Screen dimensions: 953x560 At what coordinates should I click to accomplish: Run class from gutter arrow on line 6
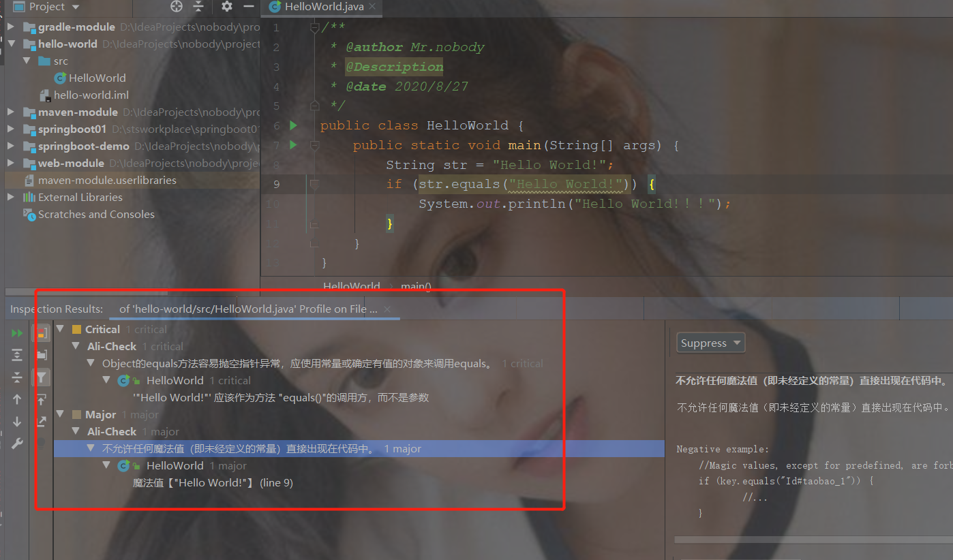tap(293, 125)
